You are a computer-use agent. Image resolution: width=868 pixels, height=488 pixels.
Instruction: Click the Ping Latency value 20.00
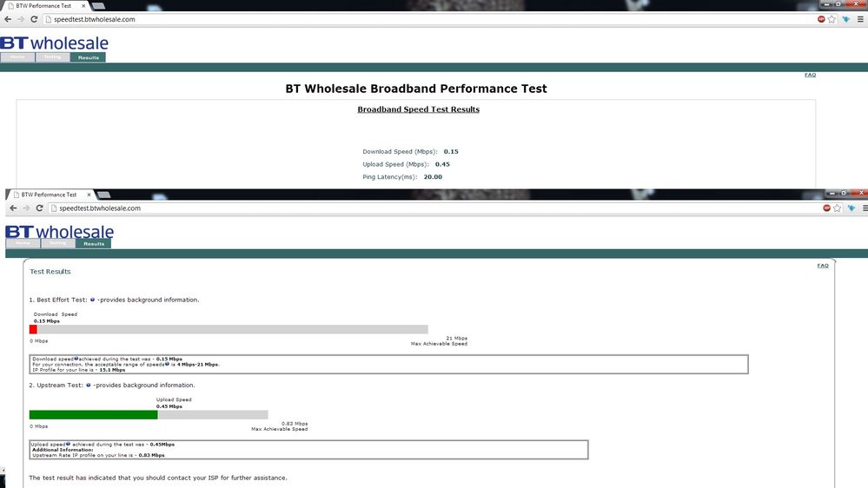click(x=433, y=177)
